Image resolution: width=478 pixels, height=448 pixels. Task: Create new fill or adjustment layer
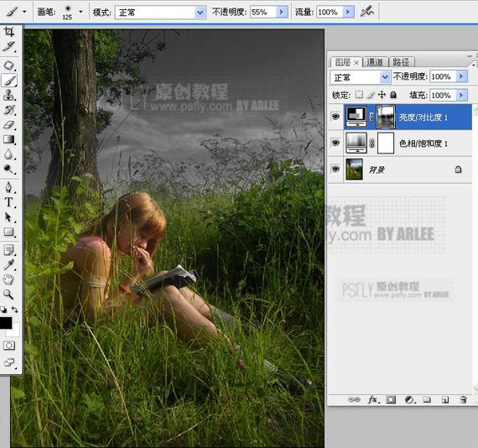(409, 399)
